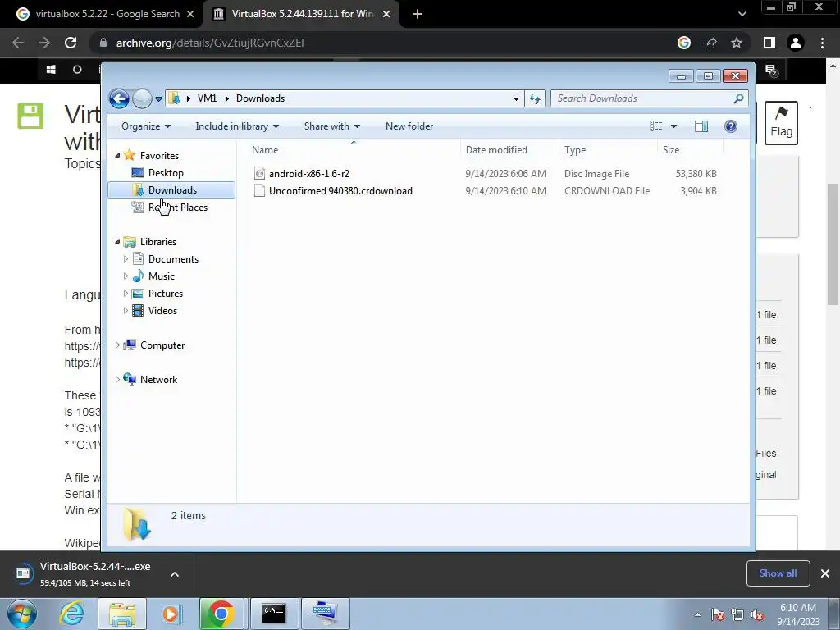Expand the Documents library
The width and height of the screenshot is (840, 630).
click(126, 259)
